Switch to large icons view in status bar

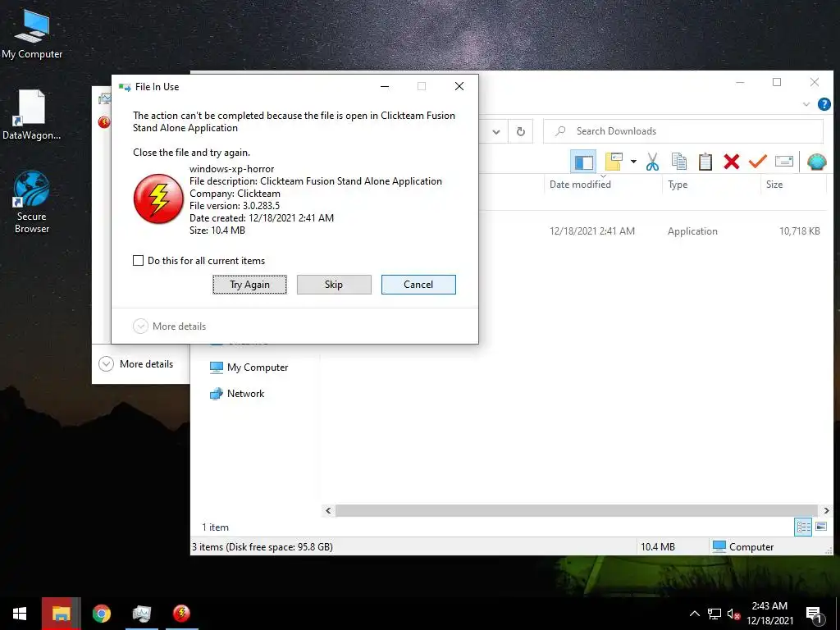821,527
